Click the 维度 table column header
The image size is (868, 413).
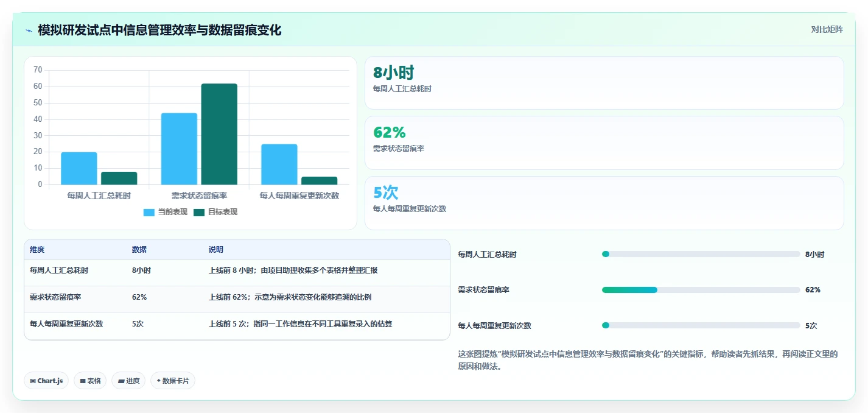click(37, 250)
